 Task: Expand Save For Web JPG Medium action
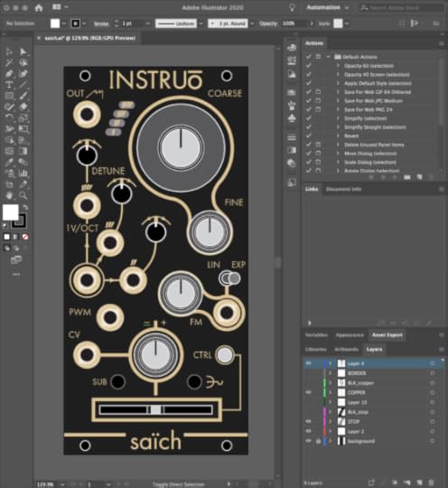pos(338,101)
